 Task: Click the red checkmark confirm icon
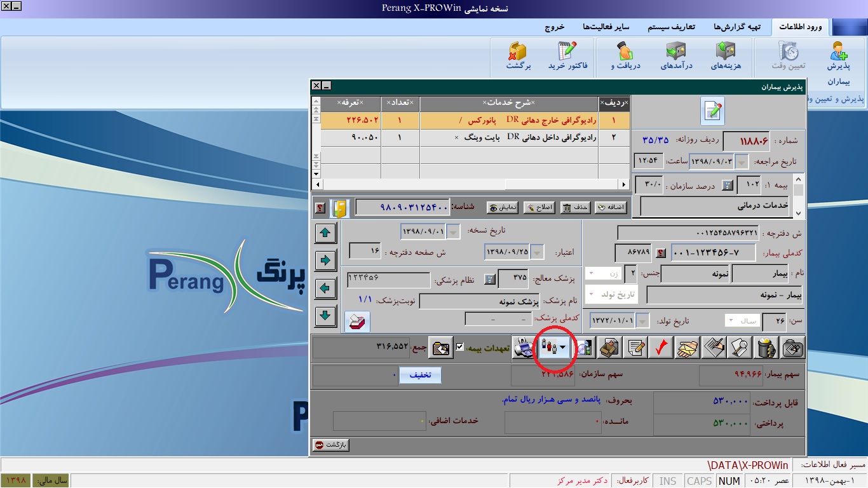coord(661,348)
